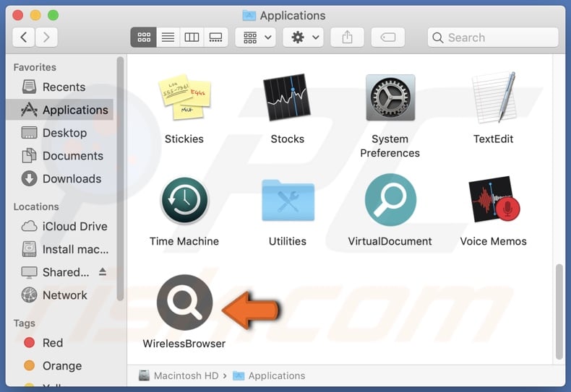Viewport: 571px width, 392px height.
Task: Select Applications in the sidebar
Action: click(60, 110)
